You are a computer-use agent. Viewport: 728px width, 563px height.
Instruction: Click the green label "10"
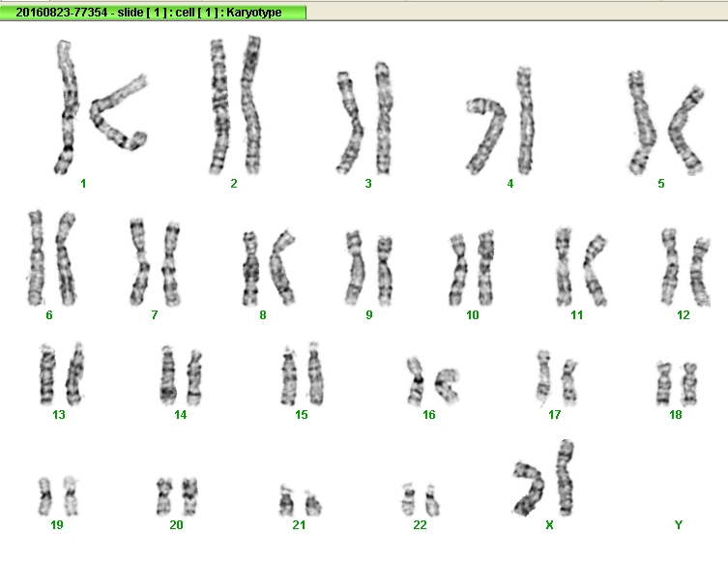pyautogui.click(x=472, y=315)
